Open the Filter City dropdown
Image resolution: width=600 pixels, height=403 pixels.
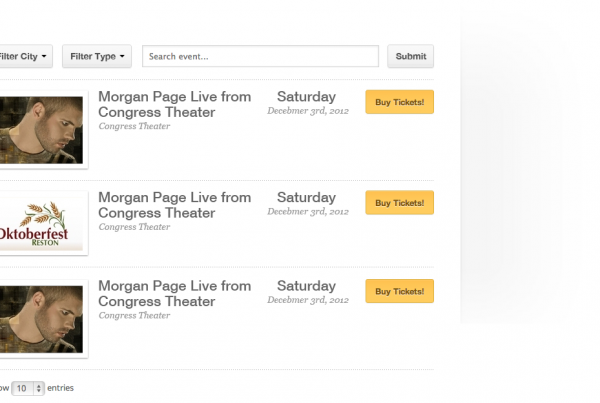tap(25, 56)
